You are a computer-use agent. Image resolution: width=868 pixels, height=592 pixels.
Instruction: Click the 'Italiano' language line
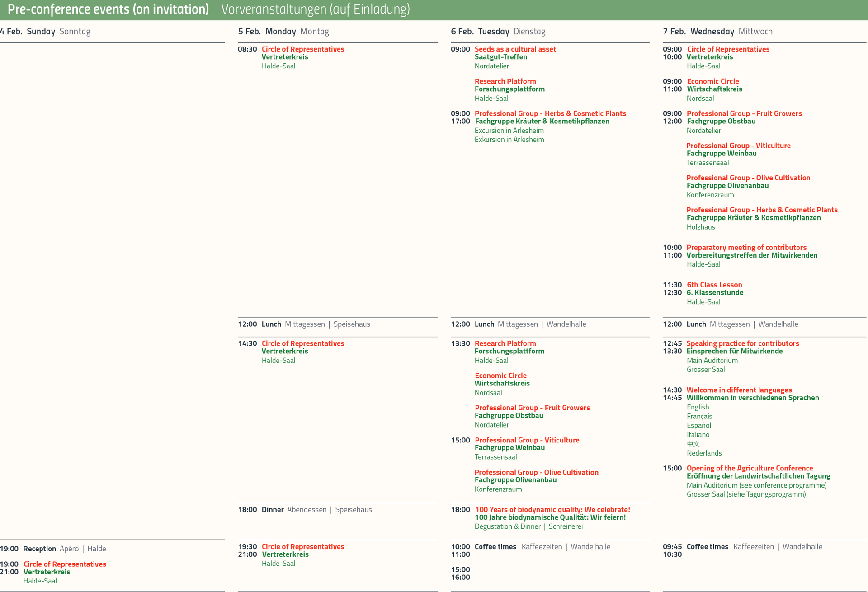coord(698,435)
